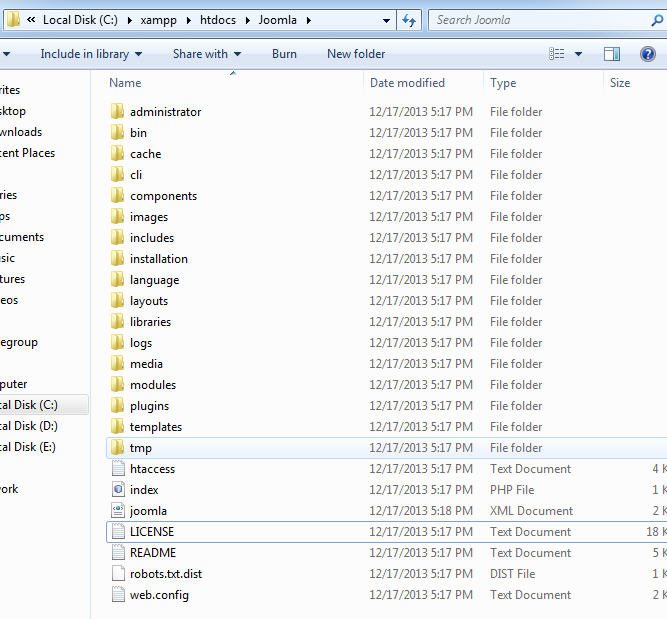
Task: Sort files by Type column header
Action: [503, 83]
